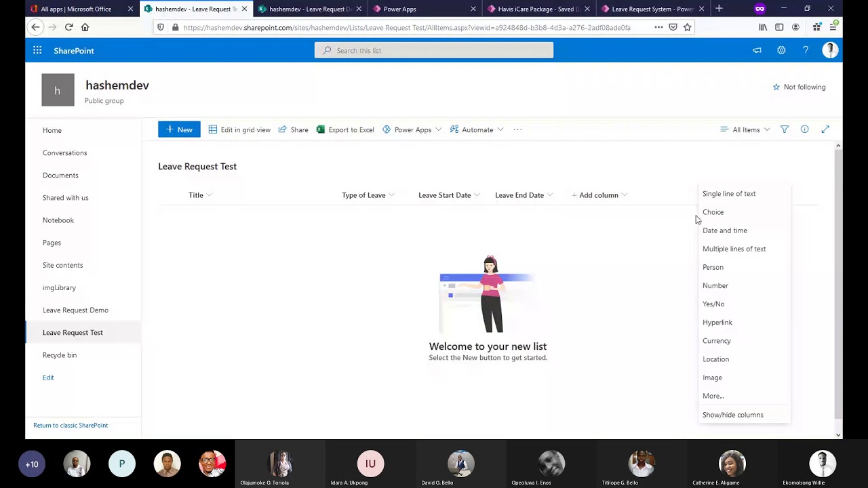Open the SharePoint app launcher waffle
The height and width of the screenshot is (488, 868).
pos(37,50)
